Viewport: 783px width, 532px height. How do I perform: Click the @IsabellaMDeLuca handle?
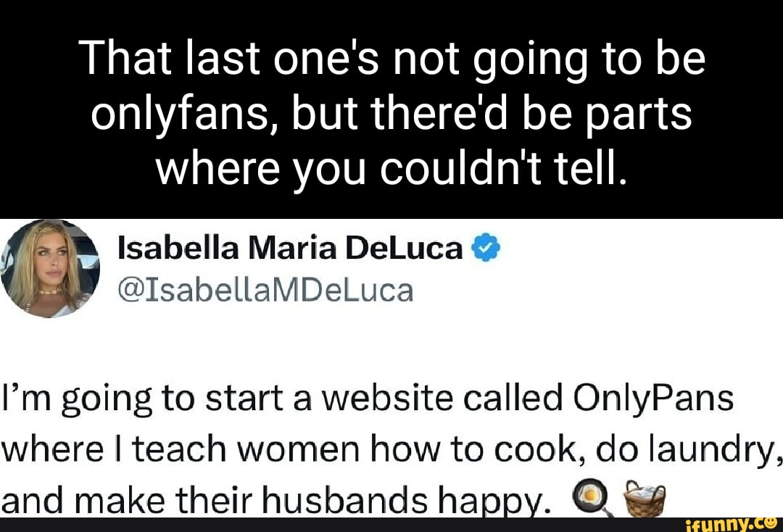pos(264,290)
